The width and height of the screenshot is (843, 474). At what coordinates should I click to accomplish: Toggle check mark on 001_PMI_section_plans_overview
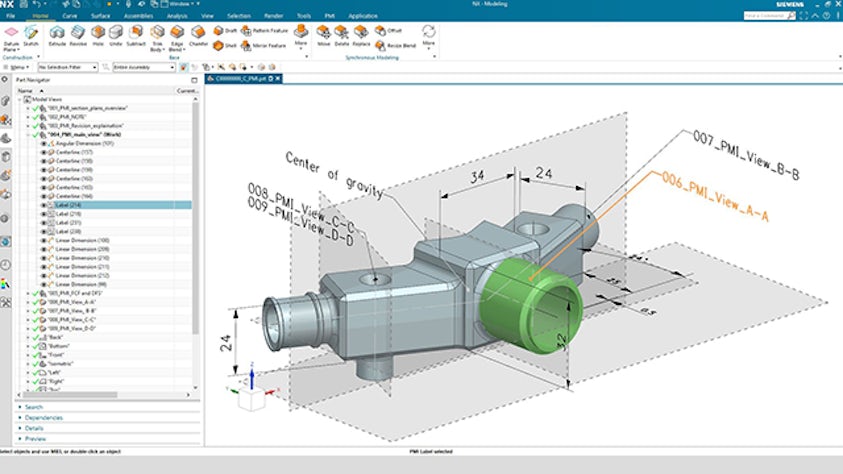coord(35,108)
